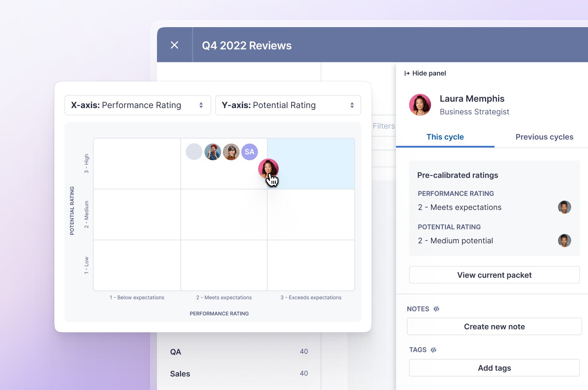Switch to the Previous cycles tab
Screen dimensions: 588x390
[x=544, y=137]
